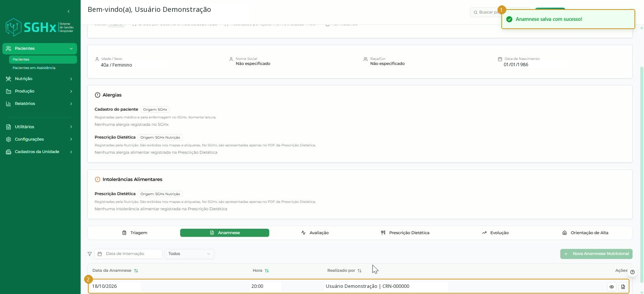Click the Nutrição utensils icon
The width and height of the screenshot is (644, 294).
click(8, 79)
